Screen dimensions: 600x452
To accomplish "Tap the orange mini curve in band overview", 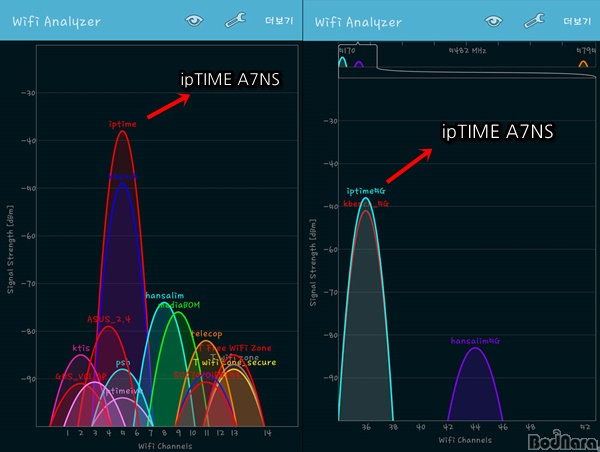I will pyautogui.click(x=583, y=64).
